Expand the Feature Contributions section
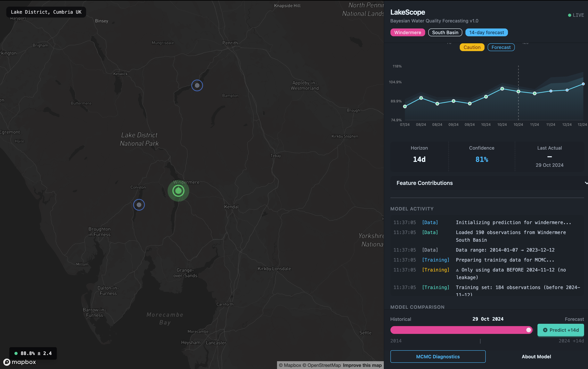 coord(425,183)
